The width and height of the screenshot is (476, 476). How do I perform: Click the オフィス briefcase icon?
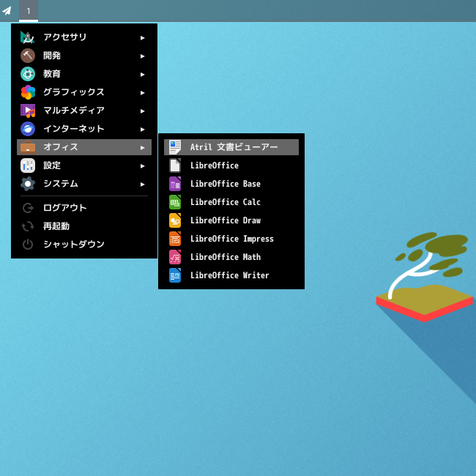(28, 147)
